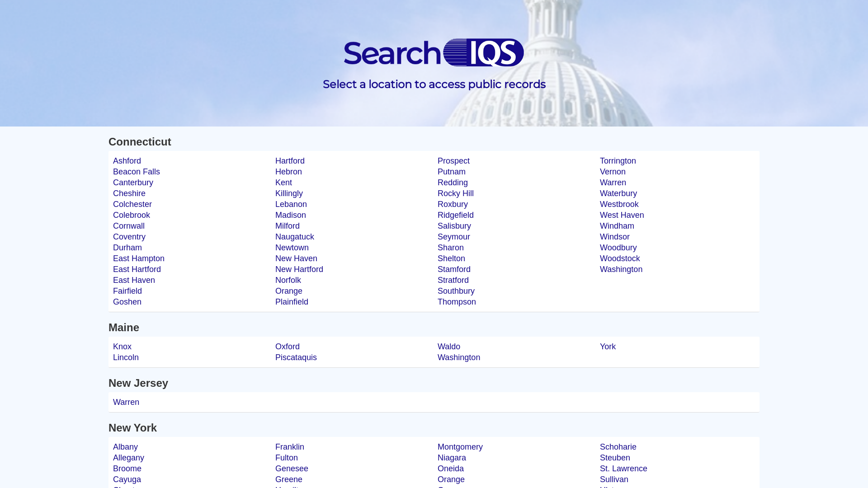The image size is (868, 488).
Task: Click Kent in Connecticut list
Action: pos(283,183)
